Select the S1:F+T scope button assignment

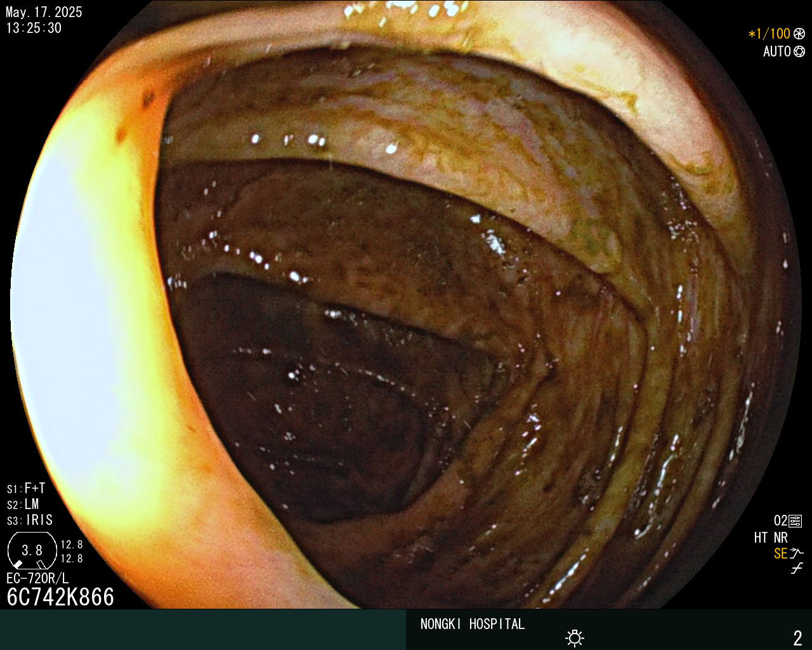point(26,488)
